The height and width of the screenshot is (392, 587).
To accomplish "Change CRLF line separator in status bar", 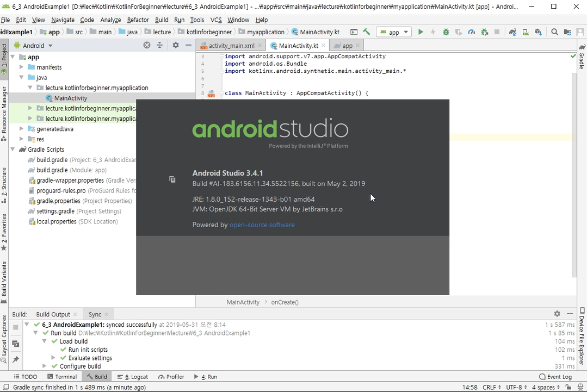I will [x=492, y=387].
